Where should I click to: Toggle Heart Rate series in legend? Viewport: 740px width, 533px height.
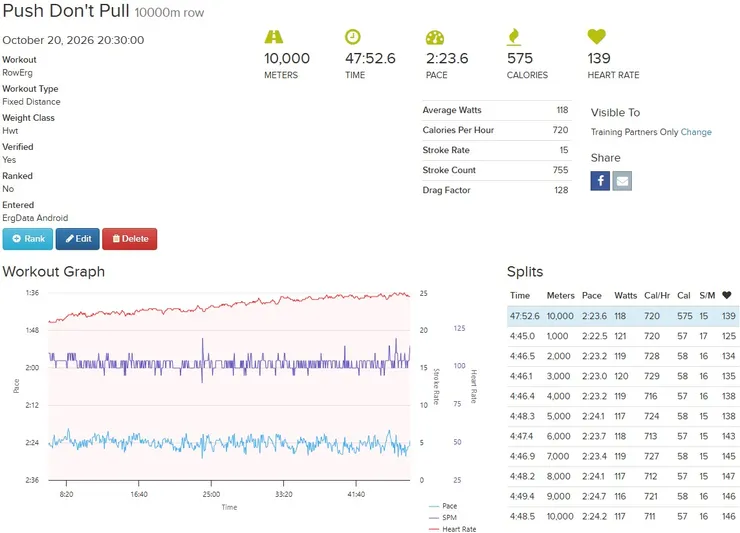[x=453, y=529]
